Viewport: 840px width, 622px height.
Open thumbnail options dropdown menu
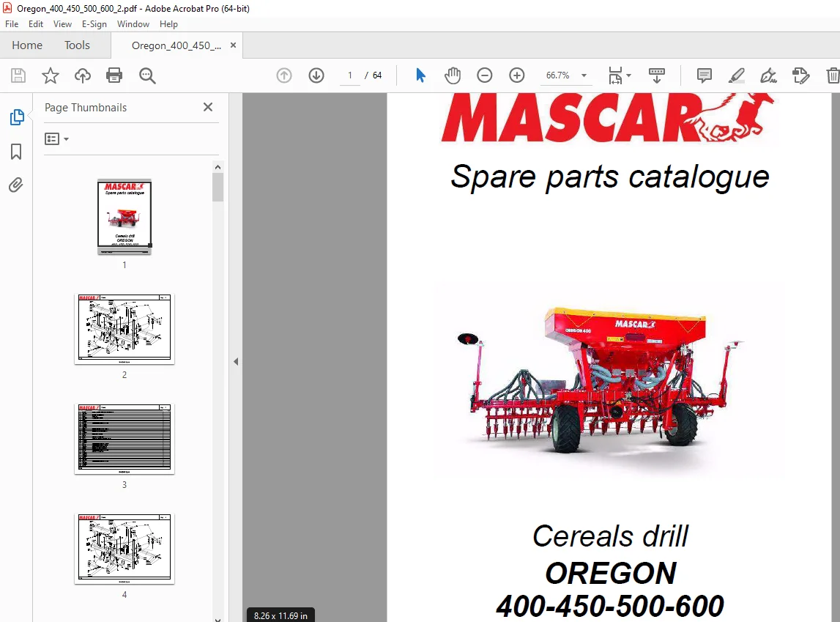(57, 139)
